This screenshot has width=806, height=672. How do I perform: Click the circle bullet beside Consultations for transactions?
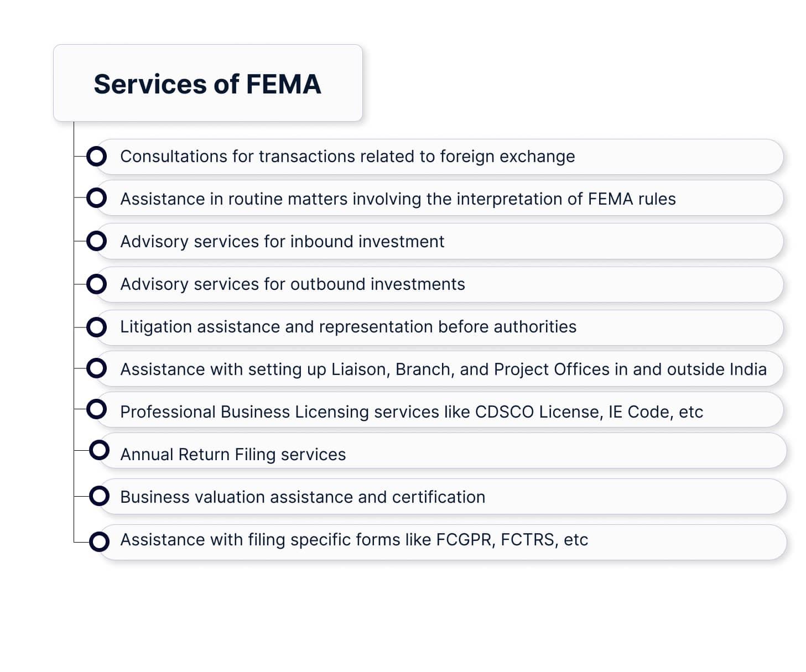click(x=97, y=157)
